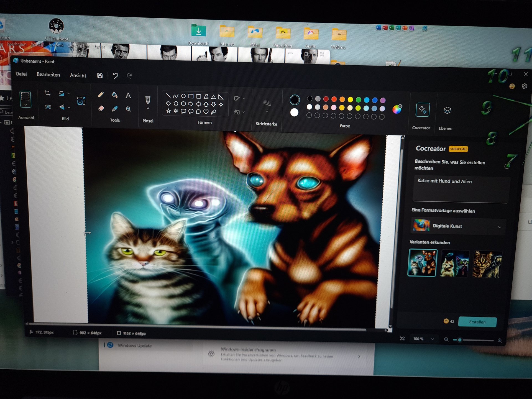Click the undo arrow button

(115, 75)
